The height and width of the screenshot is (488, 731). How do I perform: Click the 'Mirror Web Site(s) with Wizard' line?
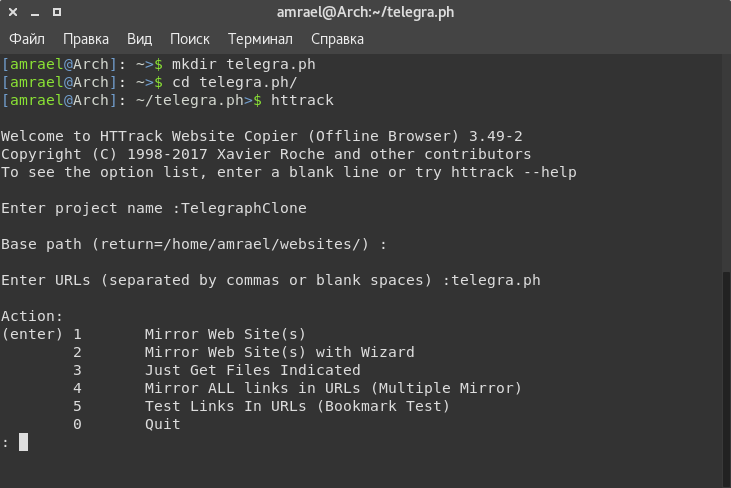pyautogui.click(x=279, y=352)
